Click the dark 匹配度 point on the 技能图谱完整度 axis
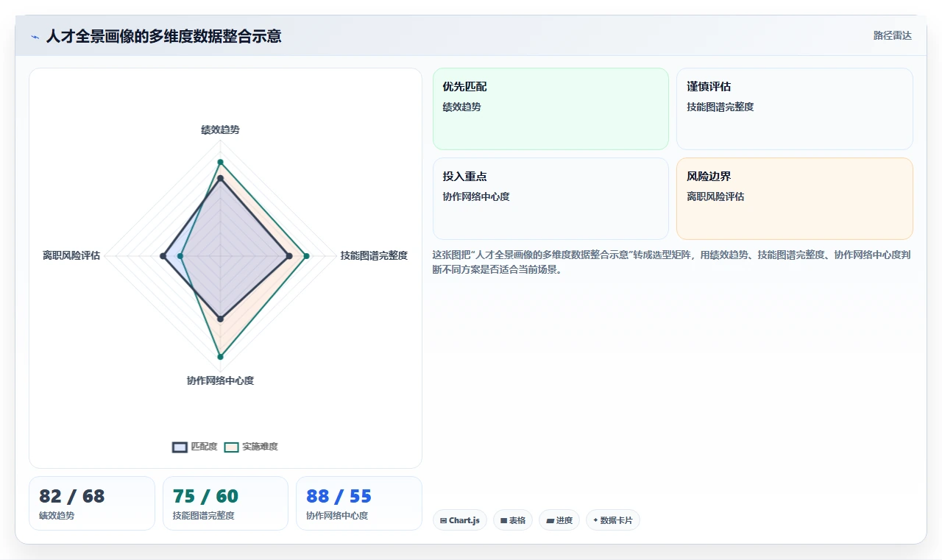 tap(289, 256)
